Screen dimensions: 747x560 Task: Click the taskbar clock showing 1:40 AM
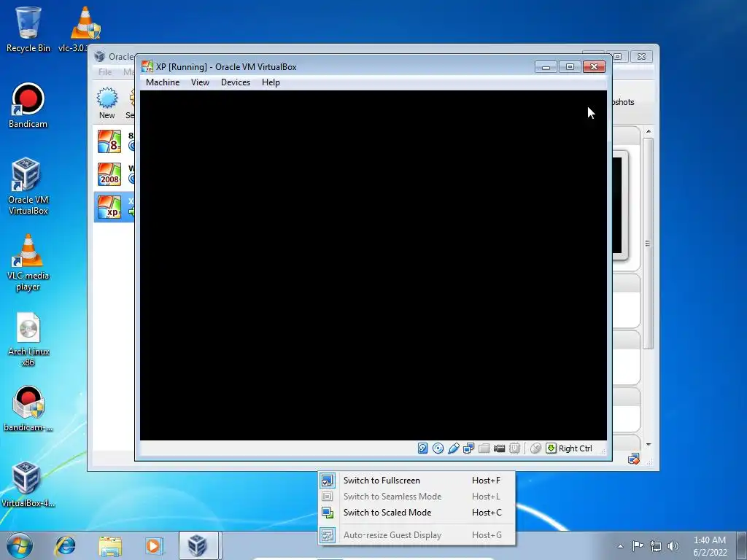pos(709,546)
